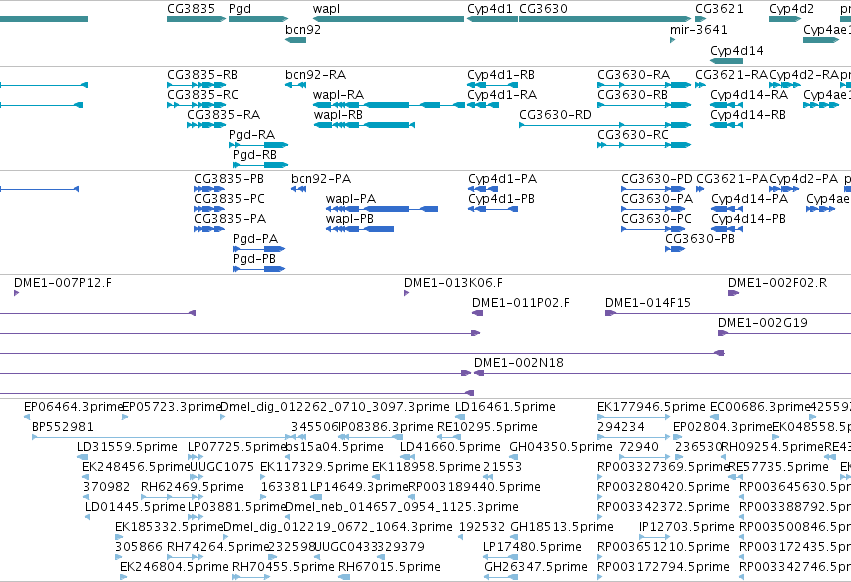This screenshot has width=851, height=582.
Task: Select the EP06464.3prime EST label
Action: tap(73, 407)
